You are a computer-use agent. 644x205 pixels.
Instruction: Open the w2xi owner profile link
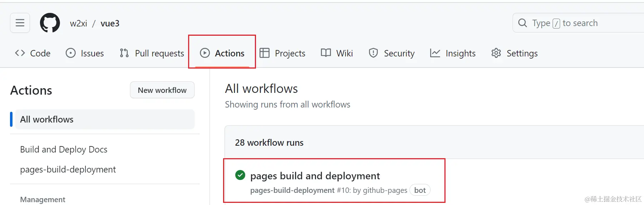(79, 24)
